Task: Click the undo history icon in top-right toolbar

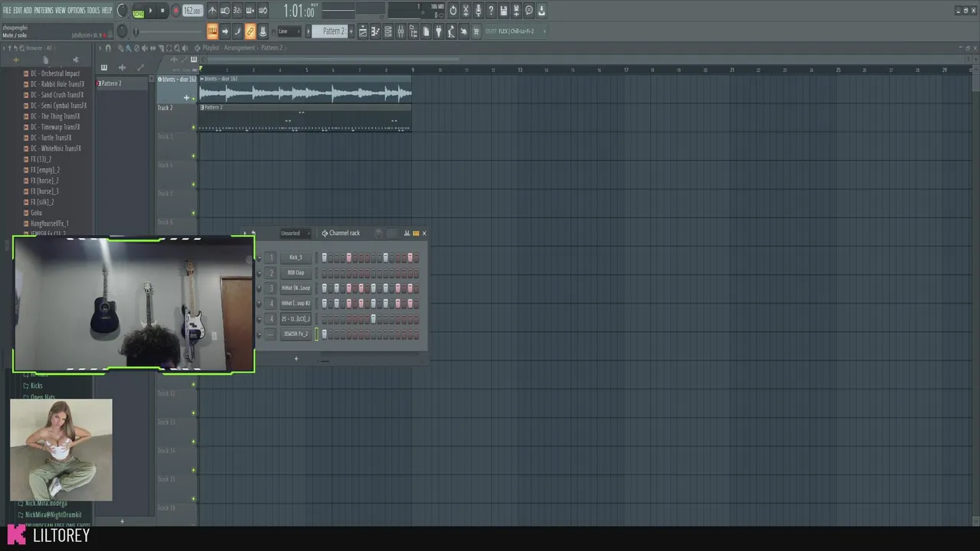Action: pos(452,11)
